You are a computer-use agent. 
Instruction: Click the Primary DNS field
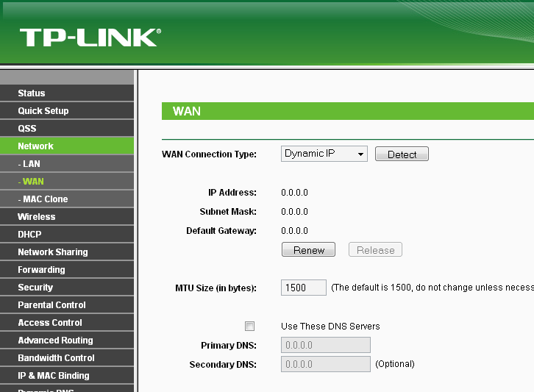click(326, 345)
